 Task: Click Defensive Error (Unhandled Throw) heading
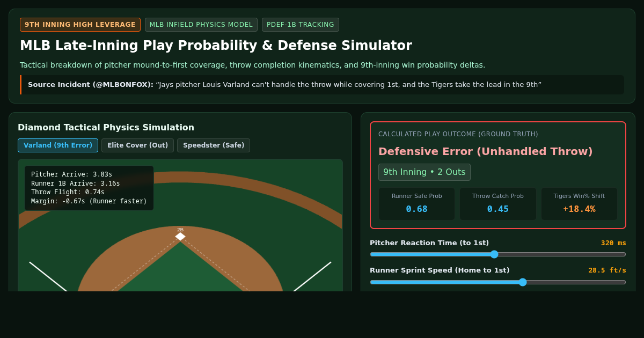486,151
